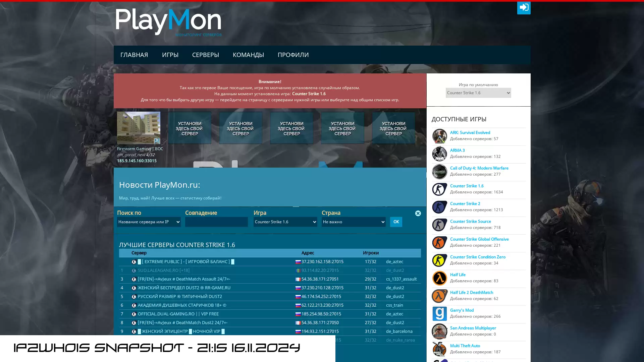Image resolution: width=644 pixels, height=362 pixels.
Task: Go to ПРОФИЛИ menu item
Action: pos(293,55)
